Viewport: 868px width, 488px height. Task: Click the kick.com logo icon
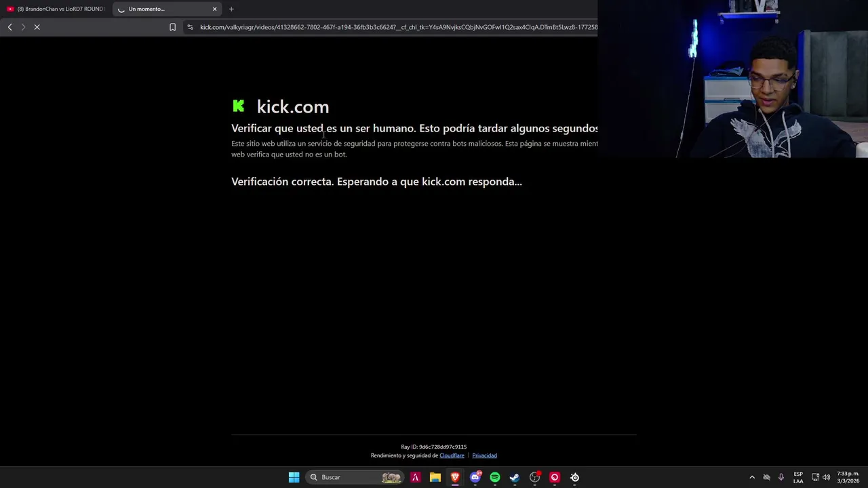(x=239, y=106)
